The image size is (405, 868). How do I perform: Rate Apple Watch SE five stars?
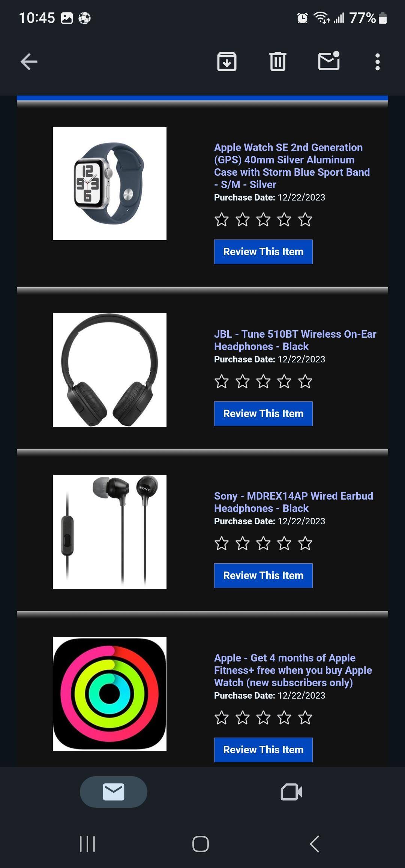pyautogui.click(x=305, y=220)
